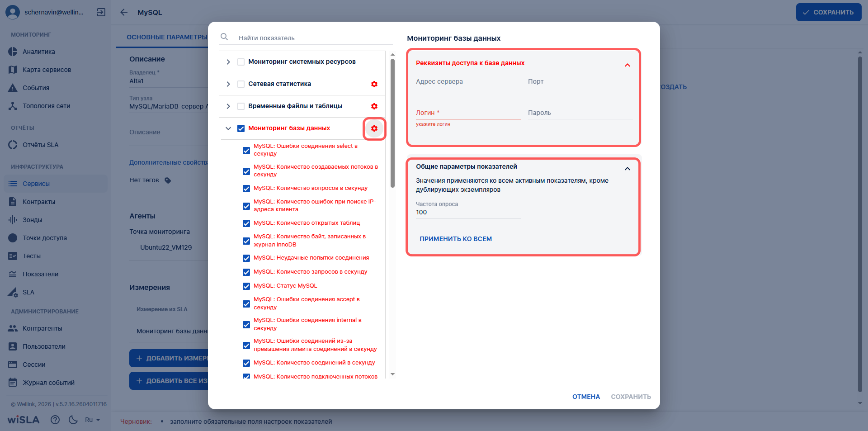Screen dimensions: 868x431
Task: Click Добавить измерение button
Action: (x=169, y=358)
